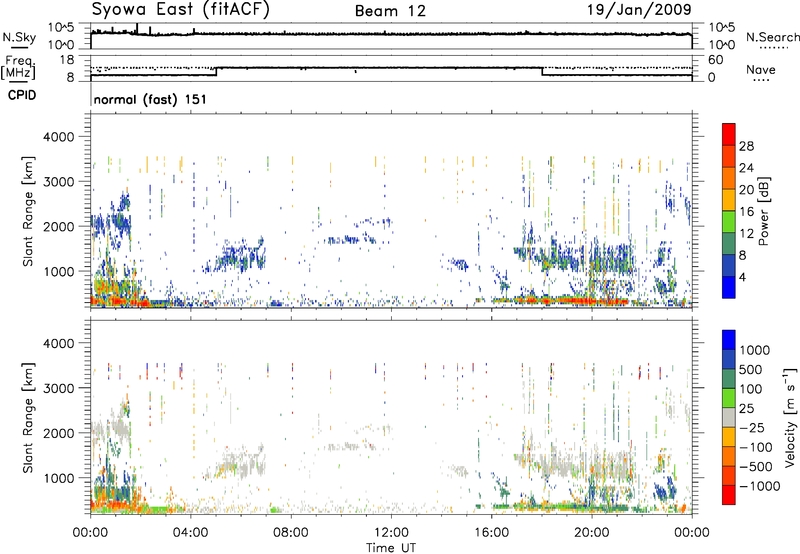Click '4000' on the power panel axis

click(59, 137)
